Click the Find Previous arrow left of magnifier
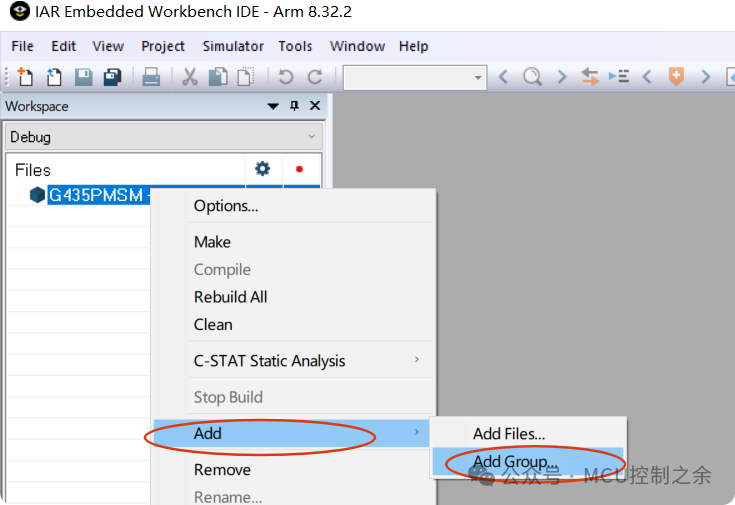This screenshot has height=505, width=735. tap(503, 76)
